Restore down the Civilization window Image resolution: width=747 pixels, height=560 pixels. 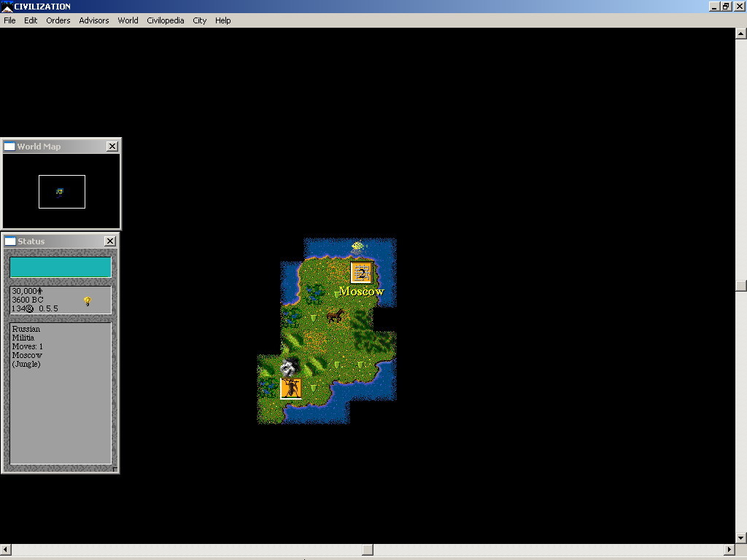pyautogui.click(x=726, y=6)
